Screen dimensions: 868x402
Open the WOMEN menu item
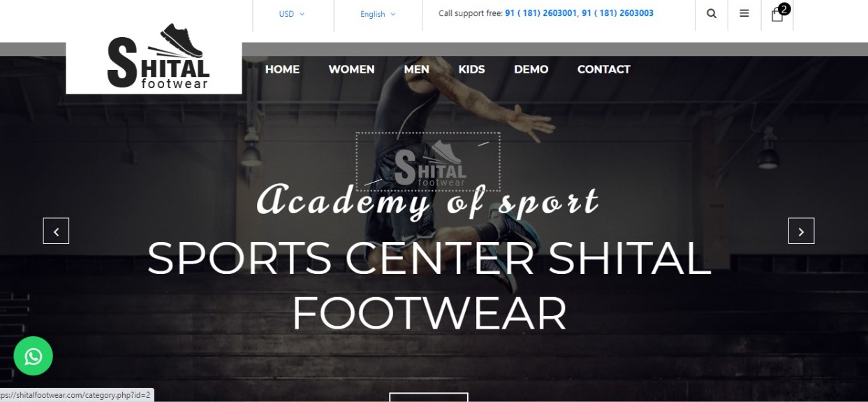point(351,69)
